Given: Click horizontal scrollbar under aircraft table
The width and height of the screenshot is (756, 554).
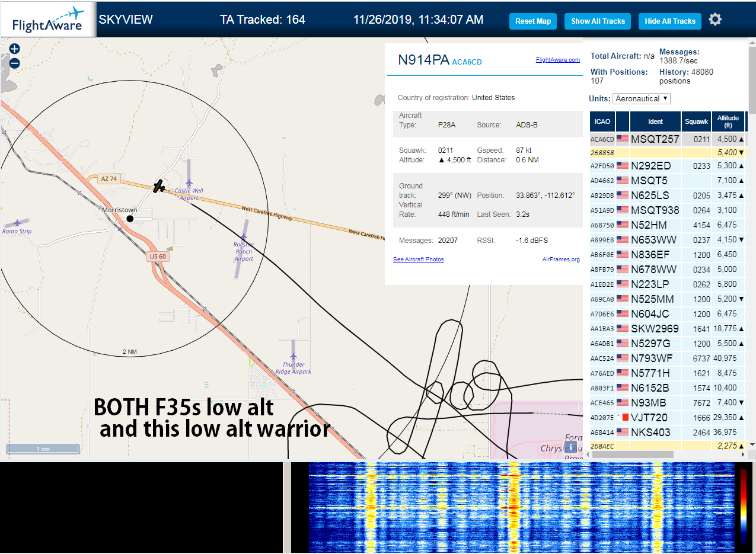Looking at the screenshot, I should click(x=632, y=454).
